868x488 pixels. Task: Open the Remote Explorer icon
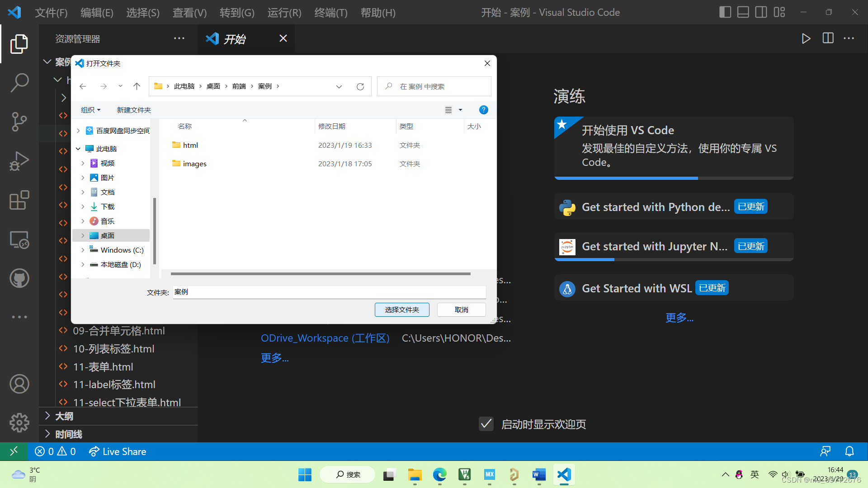pyautogui.click(x=19, y=240)
